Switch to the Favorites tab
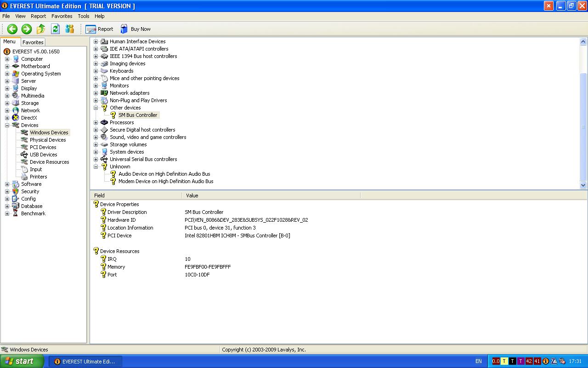This screenshot has height=368, width=588. pyautogui.click(x=33, y=42)
